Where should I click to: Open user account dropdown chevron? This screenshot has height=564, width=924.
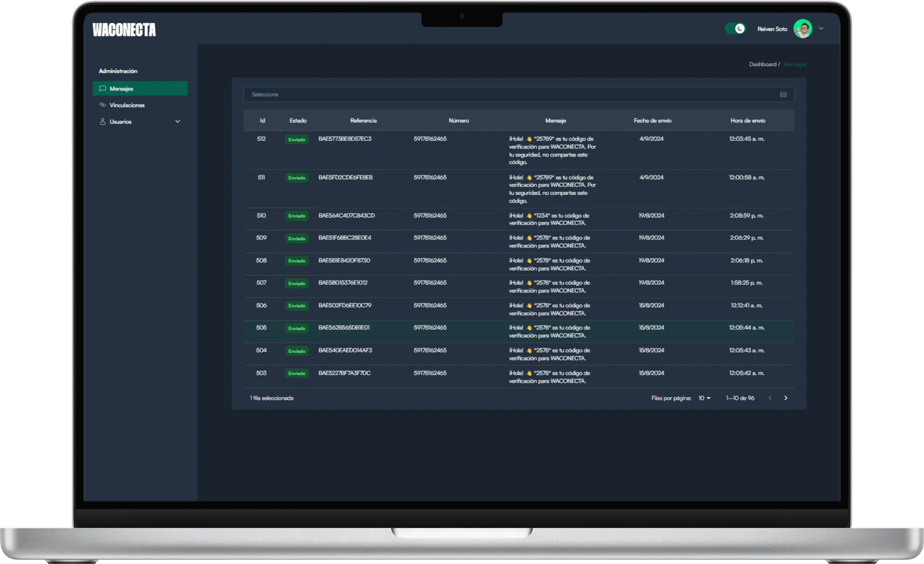821,29
